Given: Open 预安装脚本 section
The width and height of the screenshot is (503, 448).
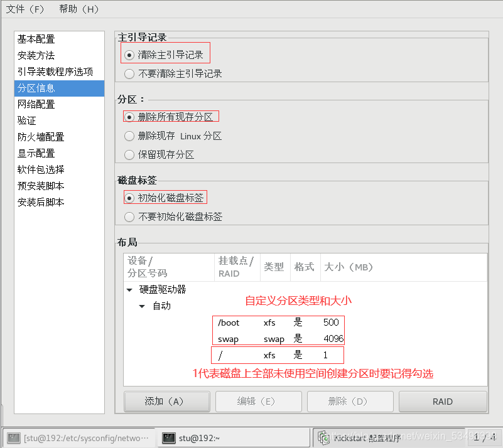Looking at the screenshot, I should [60, 186].
